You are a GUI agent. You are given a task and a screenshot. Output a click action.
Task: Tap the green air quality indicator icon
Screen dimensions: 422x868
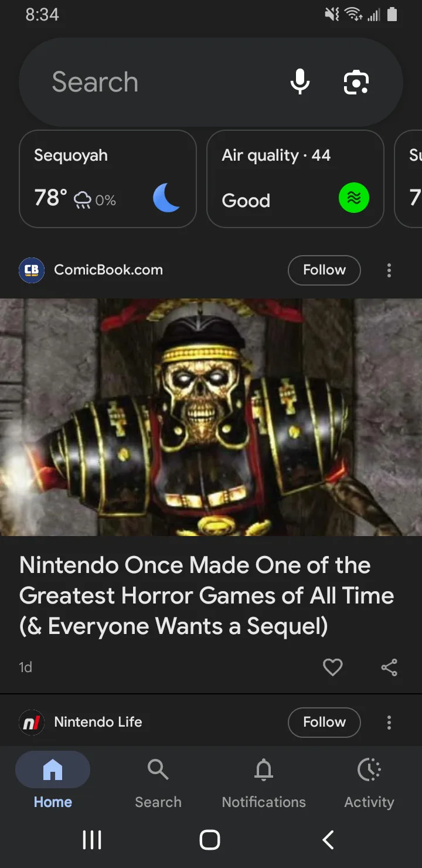(354, 198)
